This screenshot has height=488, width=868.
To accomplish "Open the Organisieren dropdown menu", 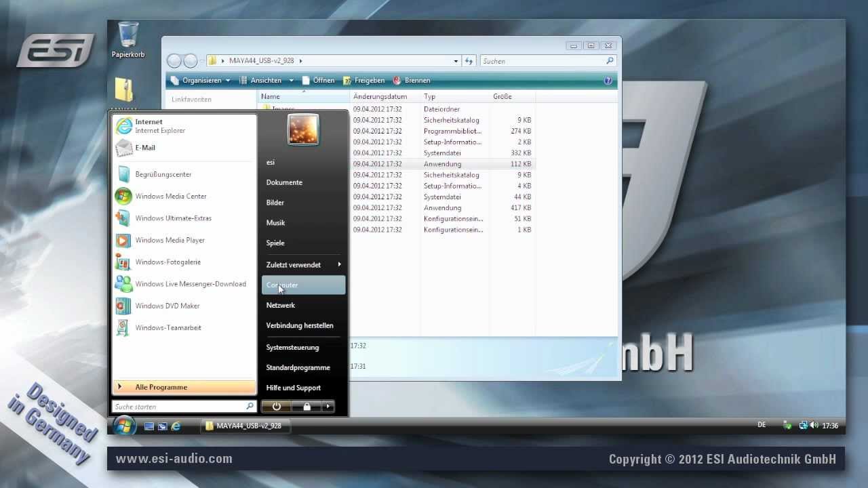I will [200, 81].
